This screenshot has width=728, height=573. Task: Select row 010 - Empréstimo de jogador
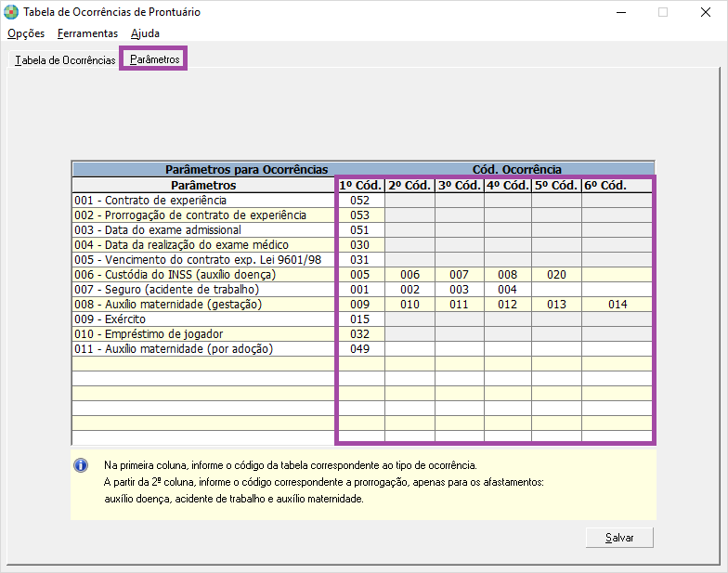coord(203,334)
